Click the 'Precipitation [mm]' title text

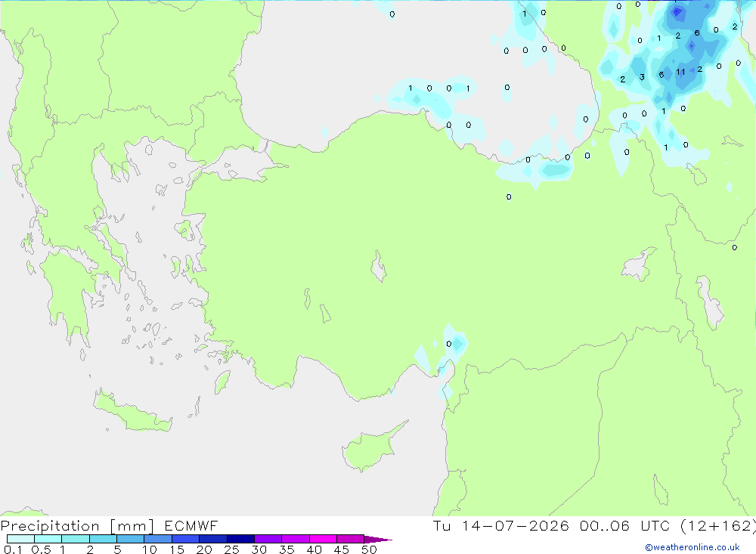click(x=77, y=526)
